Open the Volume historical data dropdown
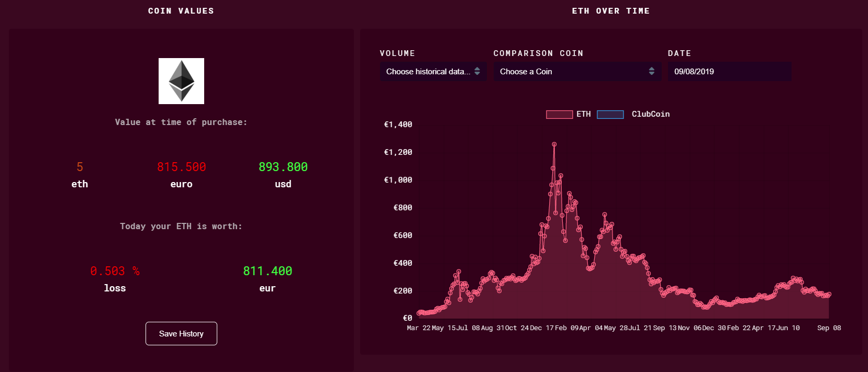868x372 pixels. pyautogui.click(x=433, y=72)
